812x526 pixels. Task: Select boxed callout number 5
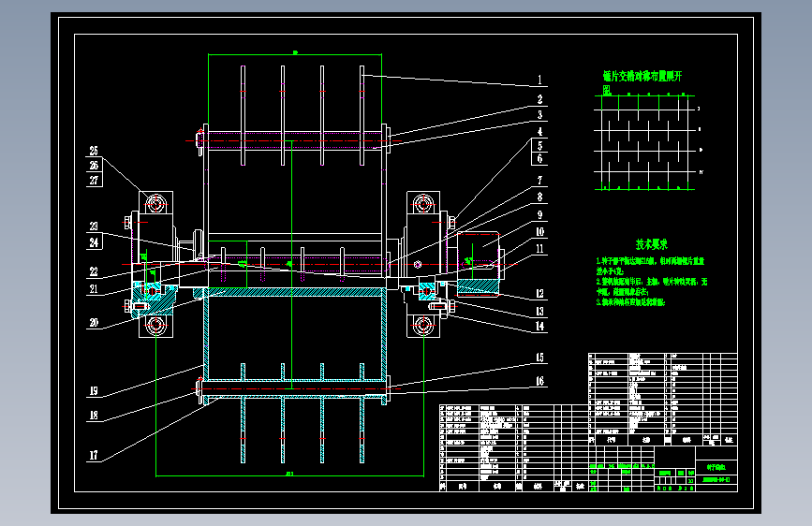coord(539,145)
